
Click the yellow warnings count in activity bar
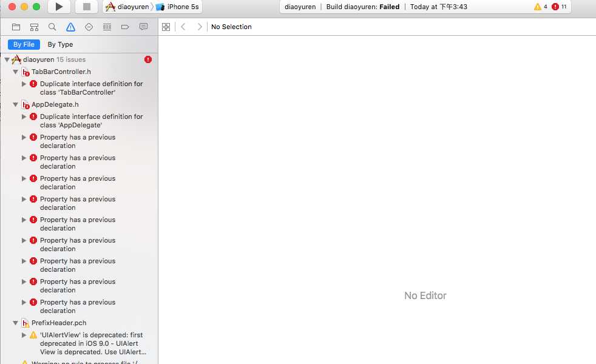(541, 7)
